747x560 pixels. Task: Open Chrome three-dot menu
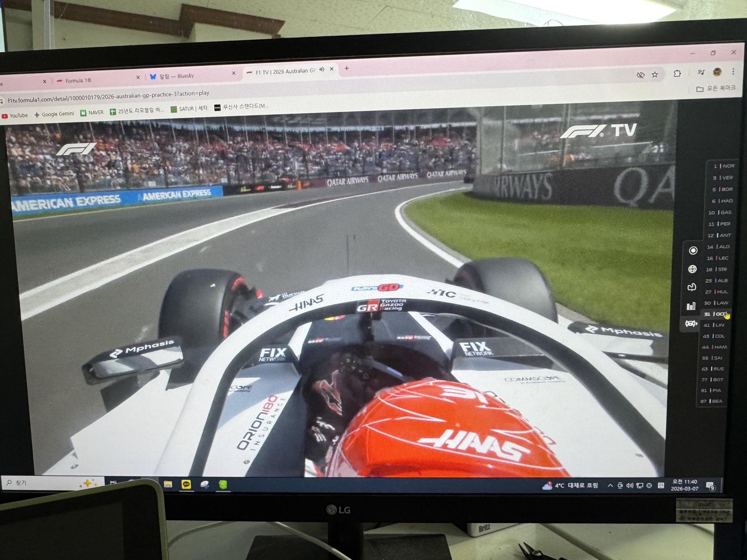pyautogui.click(x=733, y=71)
